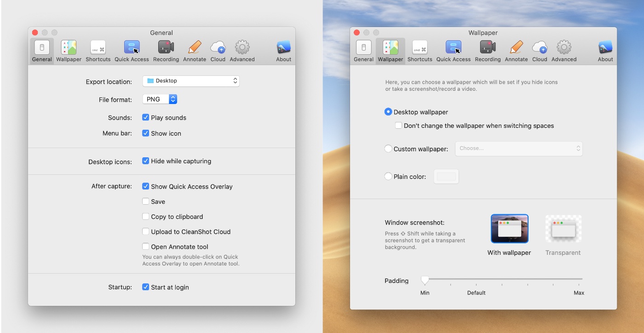Open Annotate tab in the Wallpaper window
Image resolution: width=644 pixels, height=333 pixels.
[516, 51]
